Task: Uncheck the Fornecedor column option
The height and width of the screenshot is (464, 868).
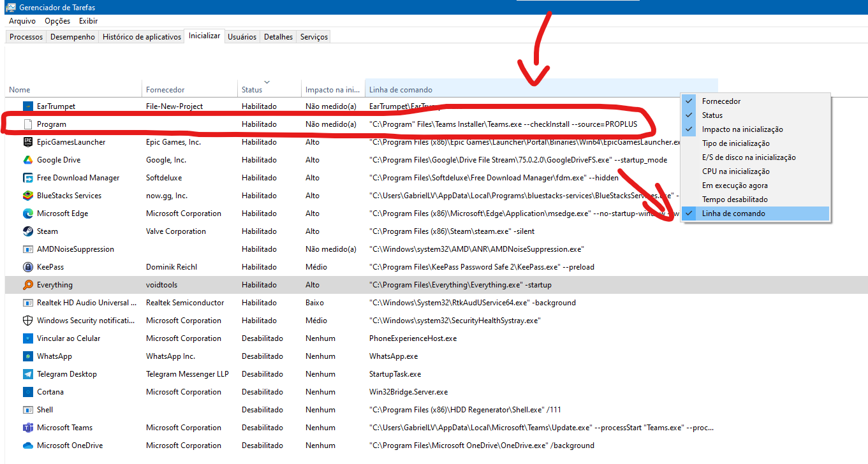Action: tap(756, 101)
